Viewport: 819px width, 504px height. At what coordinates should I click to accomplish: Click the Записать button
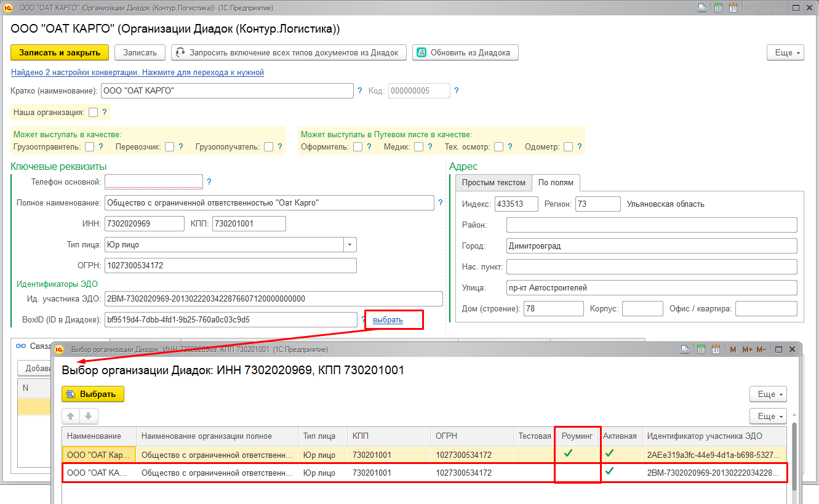tap(140, 52)
